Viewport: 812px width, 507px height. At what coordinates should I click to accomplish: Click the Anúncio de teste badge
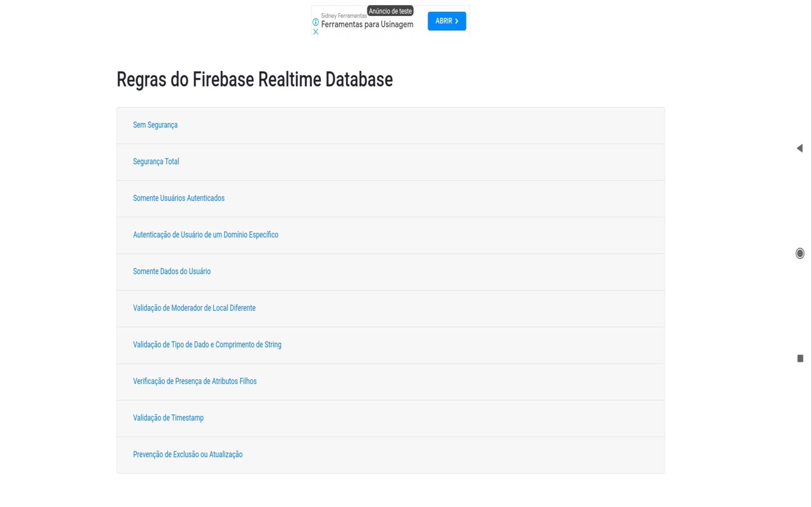tap(390, 10)
